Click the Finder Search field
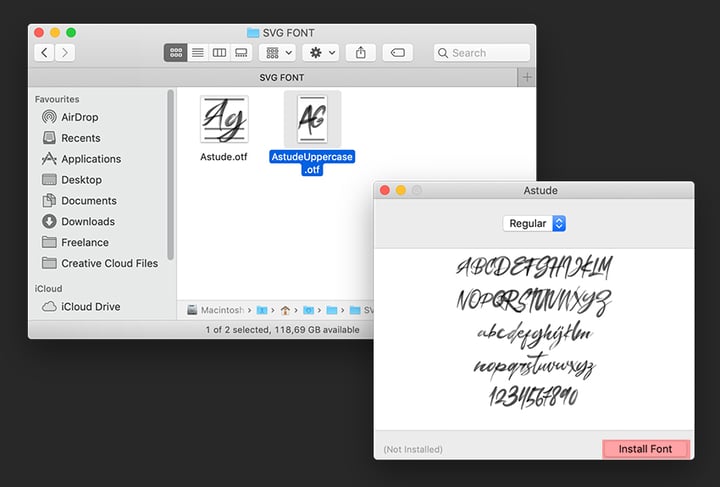The width and height of the screenshot is (720, 487). point(482,53)
